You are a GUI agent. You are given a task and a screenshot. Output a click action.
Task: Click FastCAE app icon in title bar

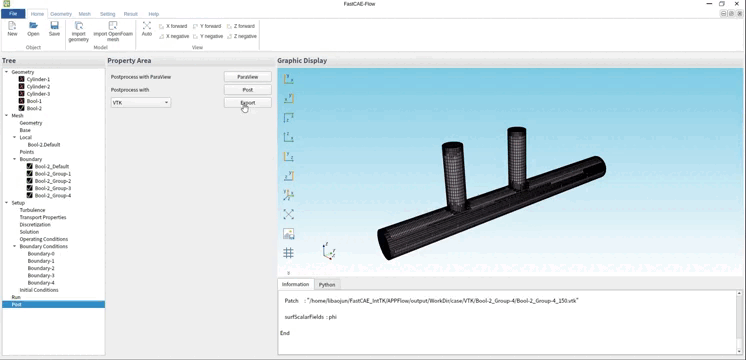point(7,3)
